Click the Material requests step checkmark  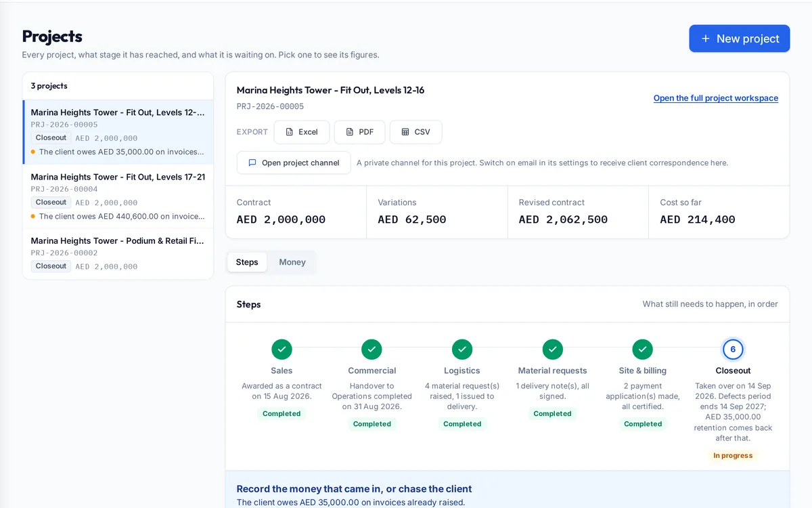[x=553, y=350]
